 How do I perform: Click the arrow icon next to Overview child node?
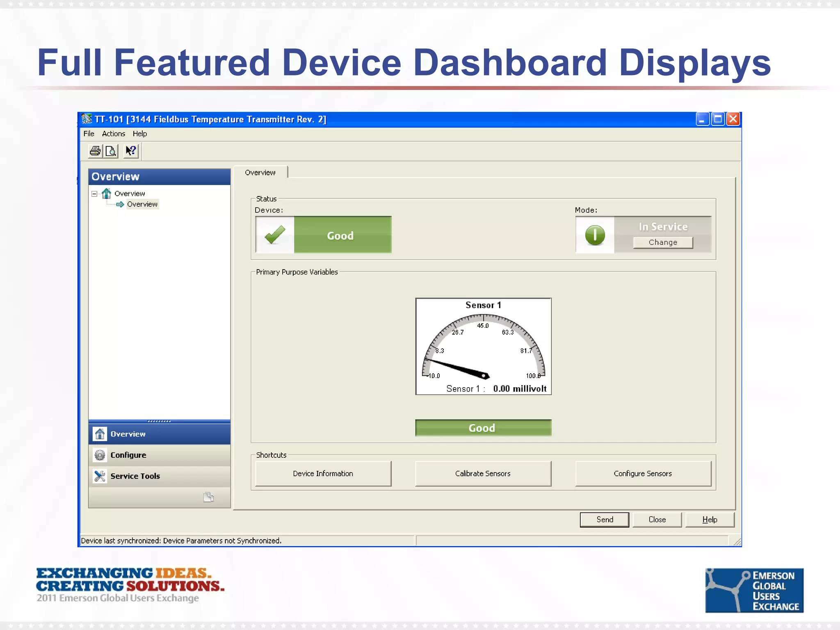[x=120, y=204]
